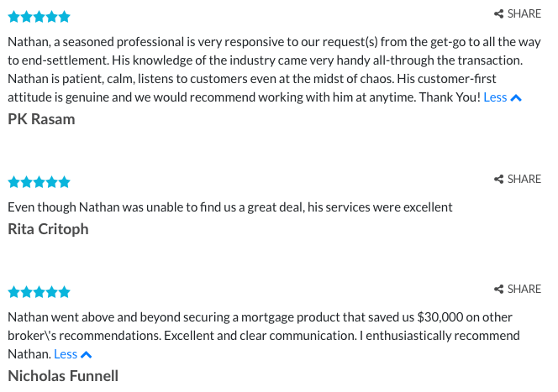Collapse PK Rasam review using Less link
Viewport: 558px width, 392px height.
click(x=495, y=97)
